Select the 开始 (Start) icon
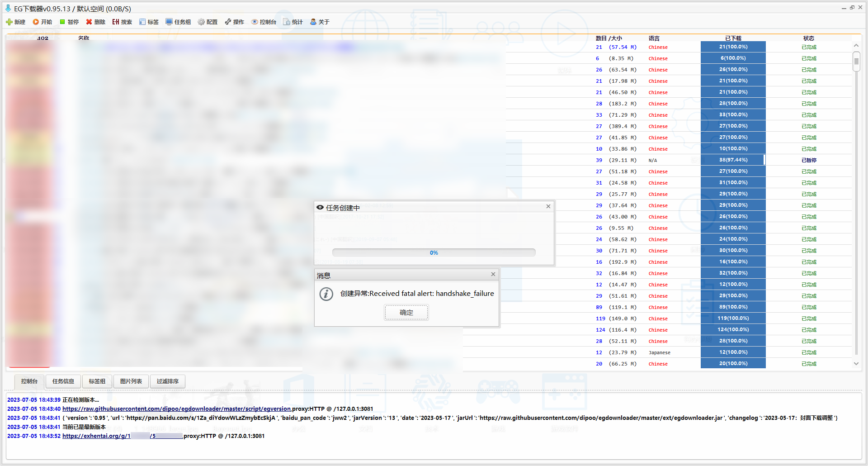The height and width of the screenshot is (466, 868). click(42, 21)
